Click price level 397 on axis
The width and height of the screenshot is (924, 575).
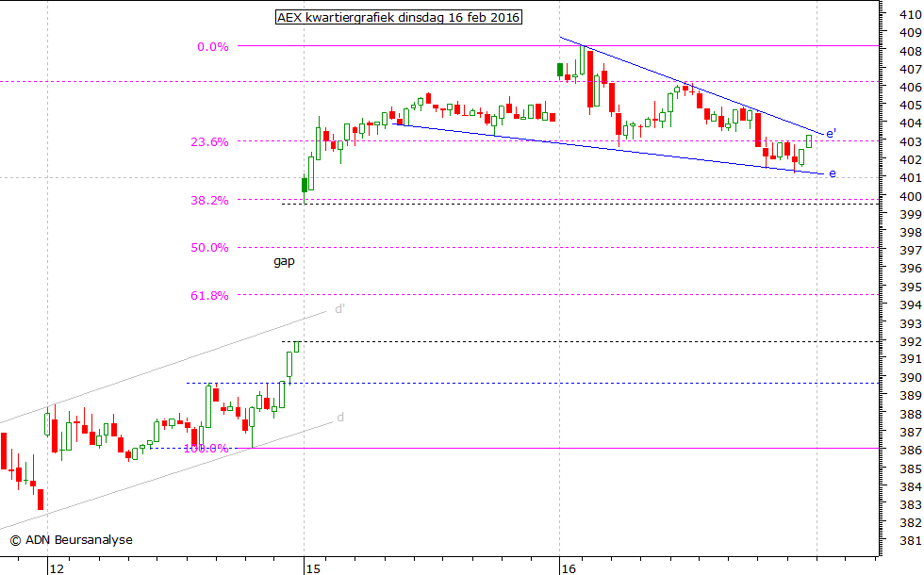point(911,251)
